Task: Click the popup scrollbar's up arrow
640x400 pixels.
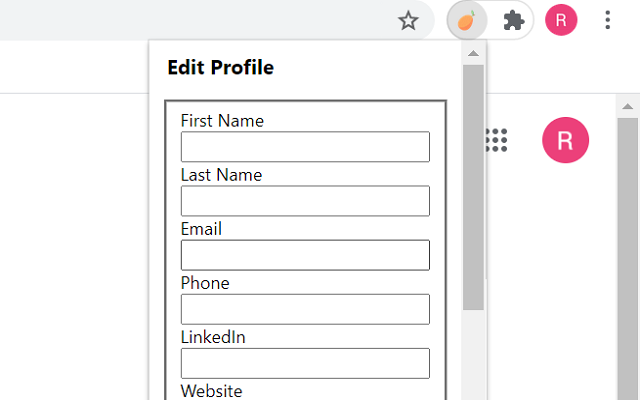Action: click(473, 53)
